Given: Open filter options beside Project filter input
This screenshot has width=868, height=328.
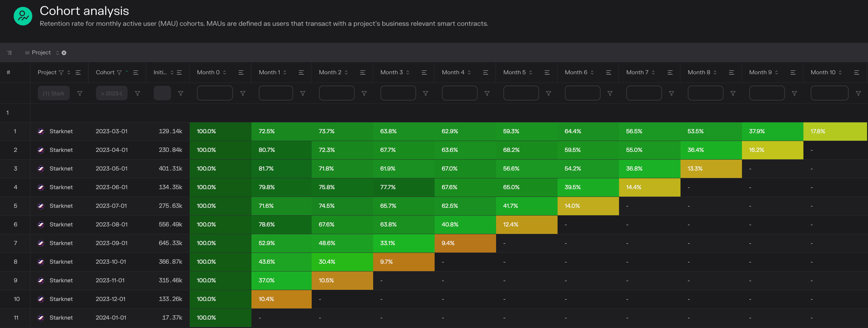Looking at the screenshot, I should click(80, 93).
